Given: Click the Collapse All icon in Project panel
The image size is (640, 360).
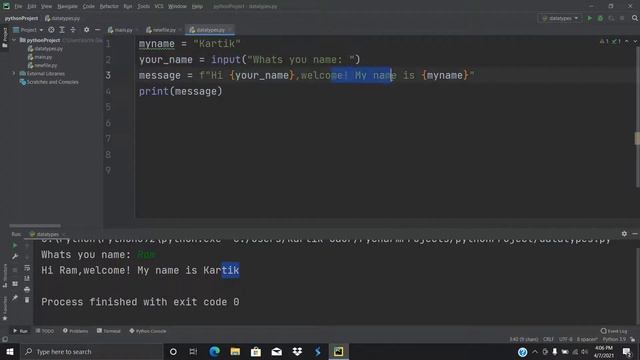Looking at the screenshot, I should point(73,30).
